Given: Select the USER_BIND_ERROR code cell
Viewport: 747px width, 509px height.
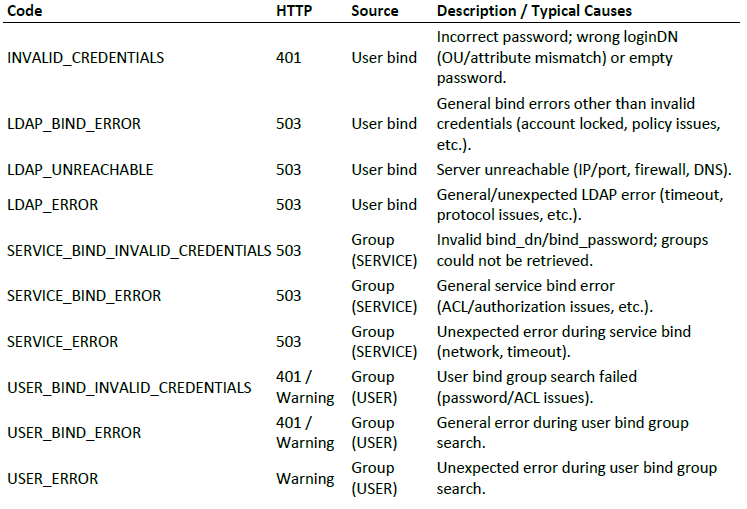Looking at the screenshot, I should click(x=74, y=433).
